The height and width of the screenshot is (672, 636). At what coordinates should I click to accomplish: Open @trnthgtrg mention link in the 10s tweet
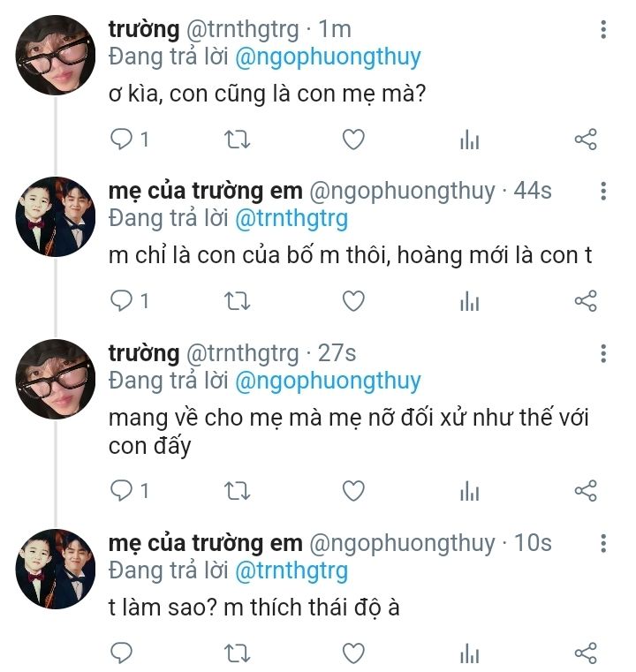click(291, 571)
